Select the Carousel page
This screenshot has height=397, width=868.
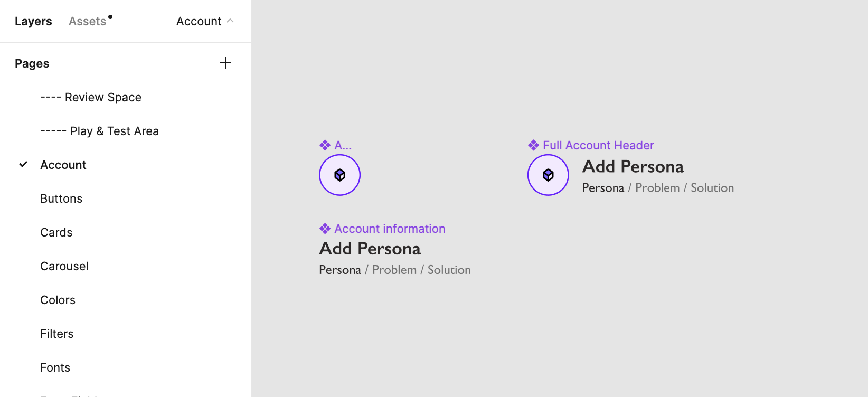pyautogui.click(x=64, y=266)
